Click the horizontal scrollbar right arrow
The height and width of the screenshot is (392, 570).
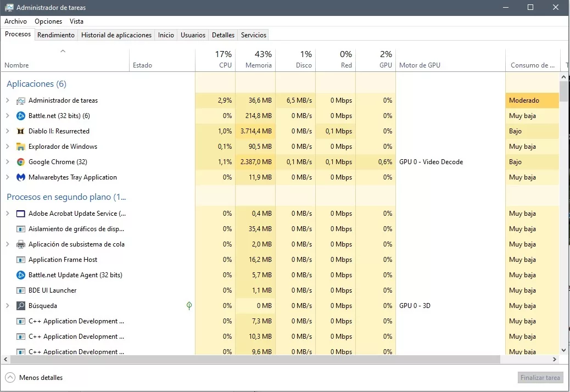pos(555,359)
